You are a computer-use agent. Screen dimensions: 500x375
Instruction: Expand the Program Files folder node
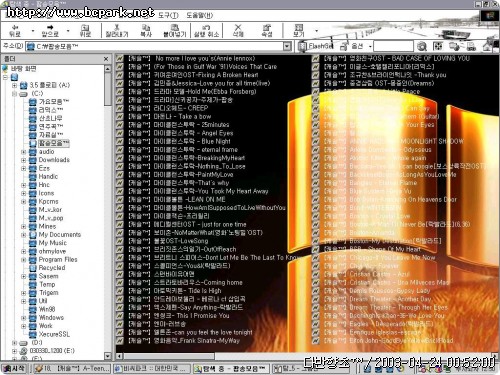tap(23, 260)
